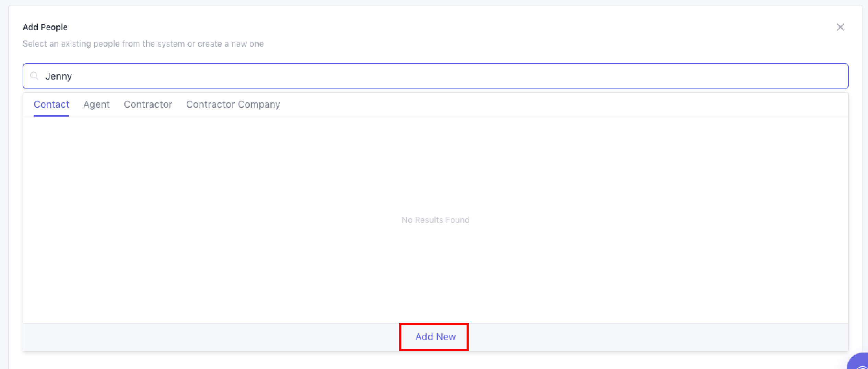This screenshot has height=369, width=868.
Task: Place cursor after the text Jenny
Action: tap(73, 76)
